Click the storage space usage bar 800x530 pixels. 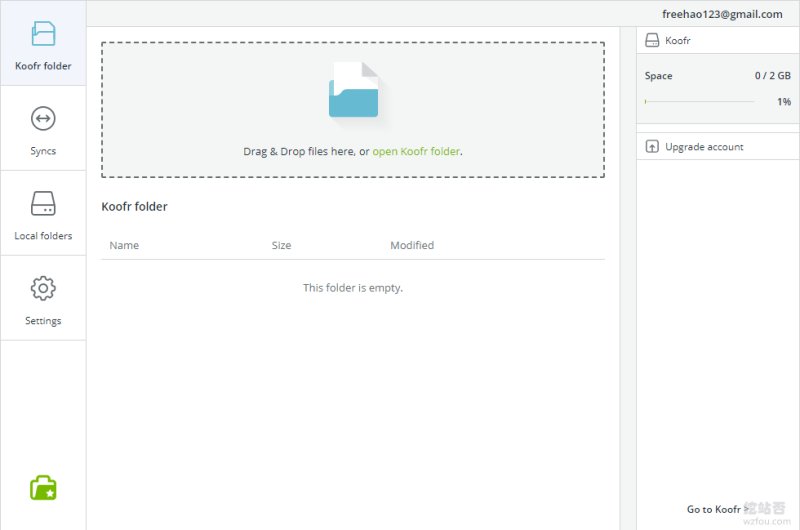699,102
